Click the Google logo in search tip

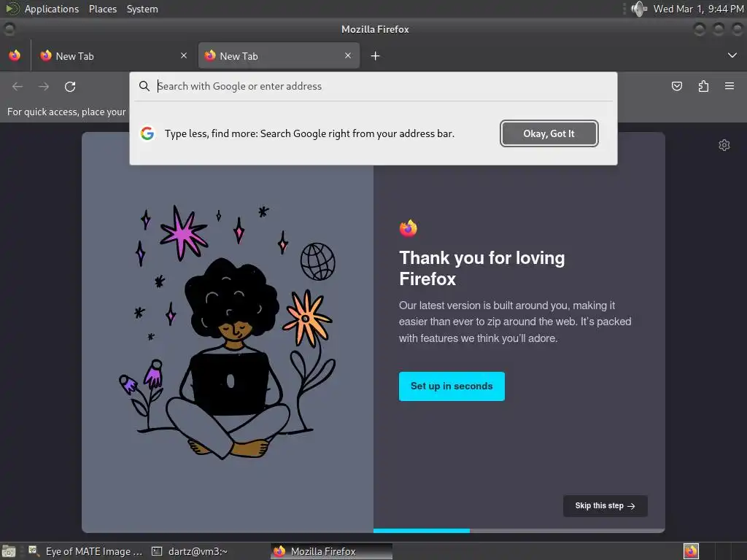click(147, 133)
